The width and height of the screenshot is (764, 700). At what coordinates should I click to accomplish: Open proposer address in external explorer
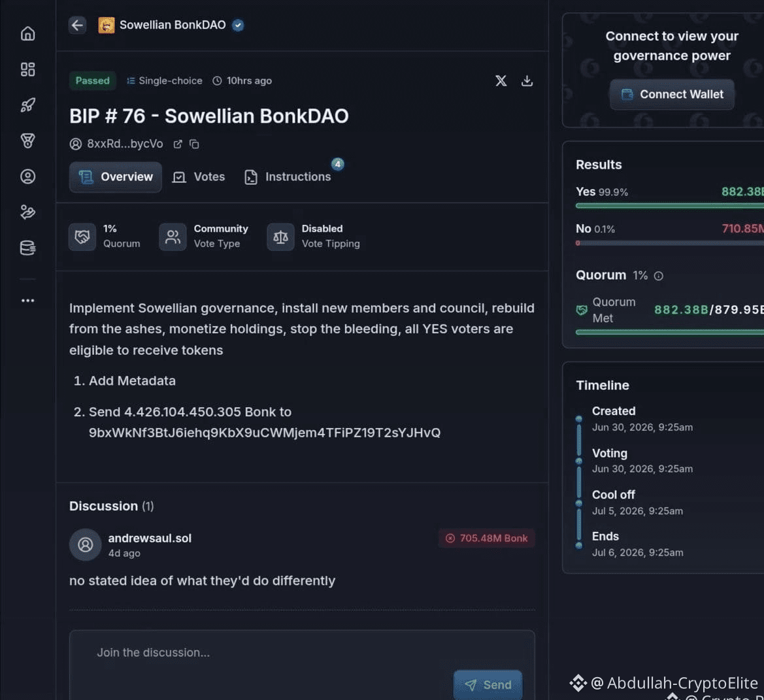click(178, 144)
